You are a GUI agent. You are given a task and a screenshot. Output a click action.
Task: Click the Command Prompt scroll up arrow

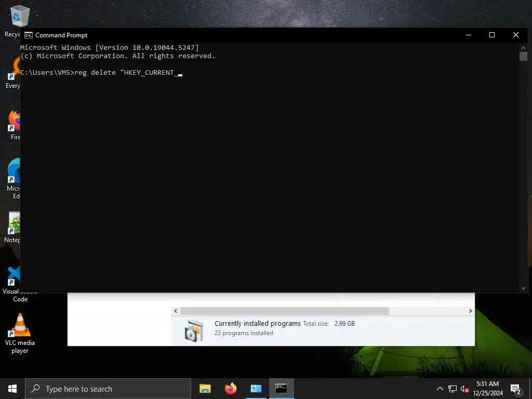coord(523,47)
